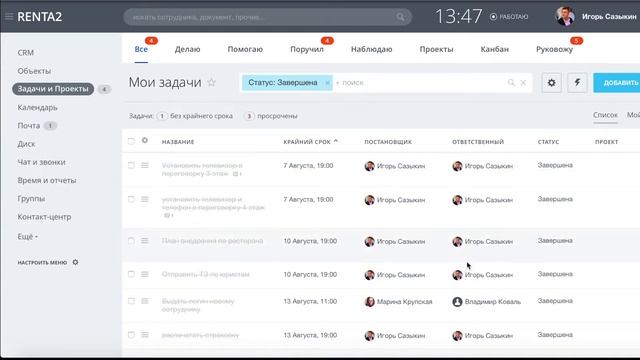Open Диск in the sidebar
Image resolution: width=640 pixels, height=360 pixels.
[26, 144]
